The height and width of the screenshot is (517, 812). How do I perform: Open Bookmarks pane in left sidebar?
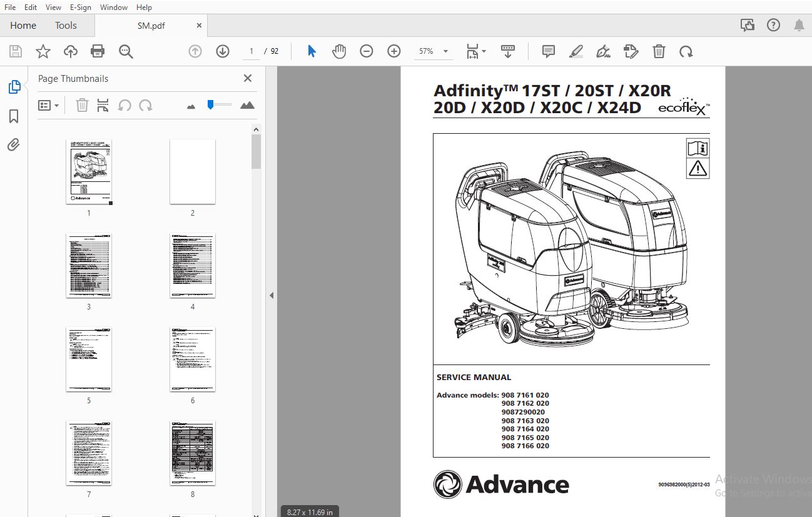coord(14,116)
